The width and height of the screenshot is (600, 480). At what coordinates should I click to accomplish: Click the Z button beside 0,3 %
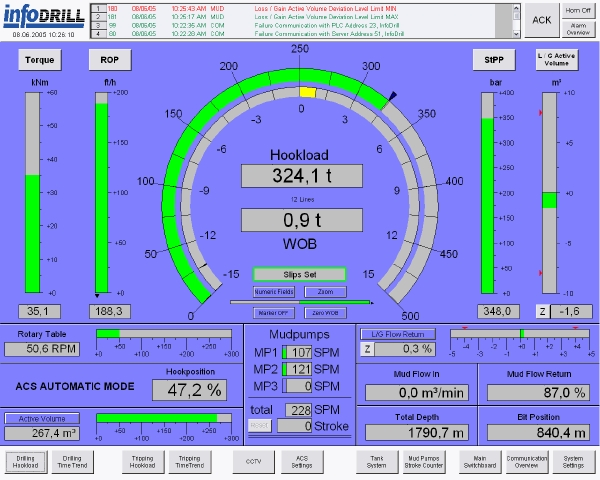click(x=367, y=349)
